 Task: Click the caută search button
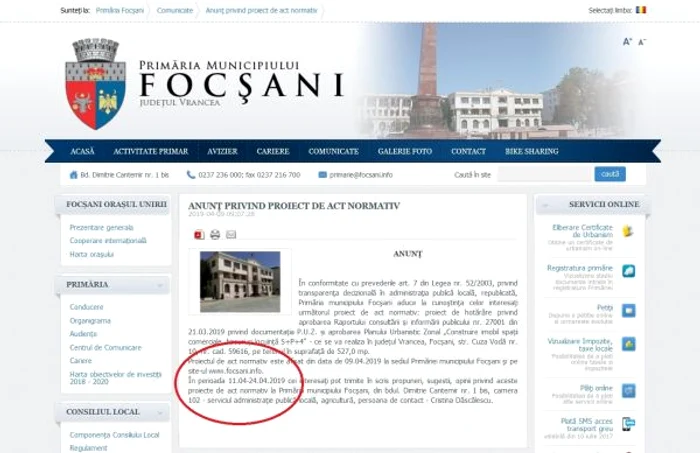[610, 174]
